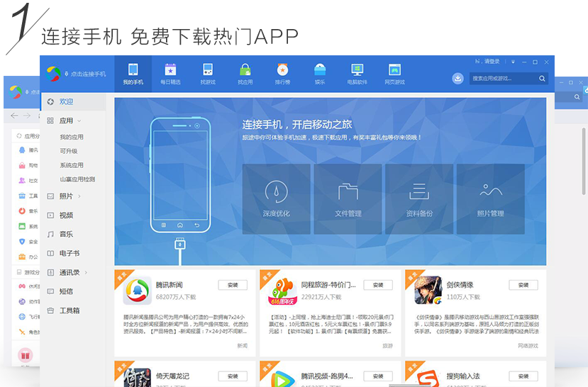Click the 应用 grid icon
Viewport: 588px width, 387px height.
coord(50,120)
